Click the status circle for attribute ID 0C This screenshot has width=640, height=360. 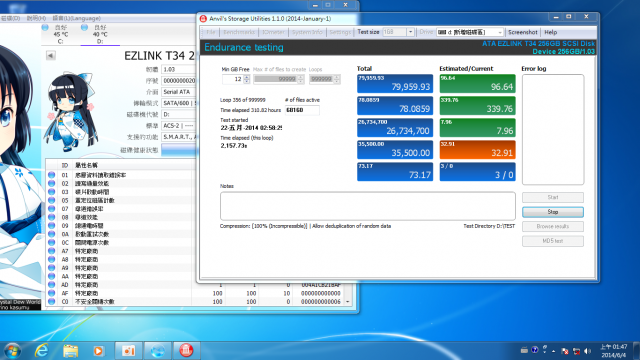click(x=51, y=242)
